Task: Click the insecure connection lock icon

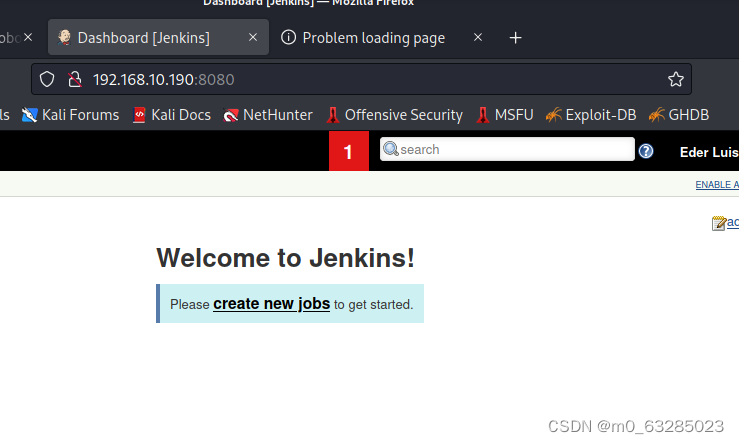Action: tap(74, 79)
